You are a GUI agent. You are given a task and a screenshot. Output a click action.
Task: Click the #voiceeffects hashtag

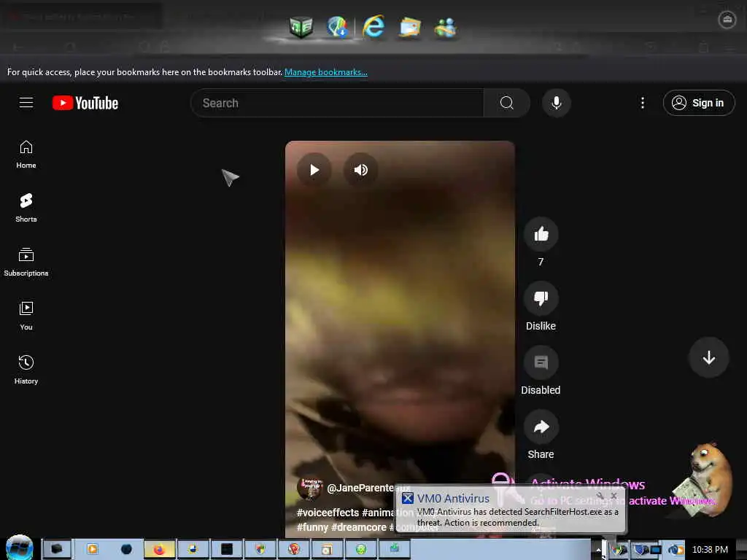328,513
